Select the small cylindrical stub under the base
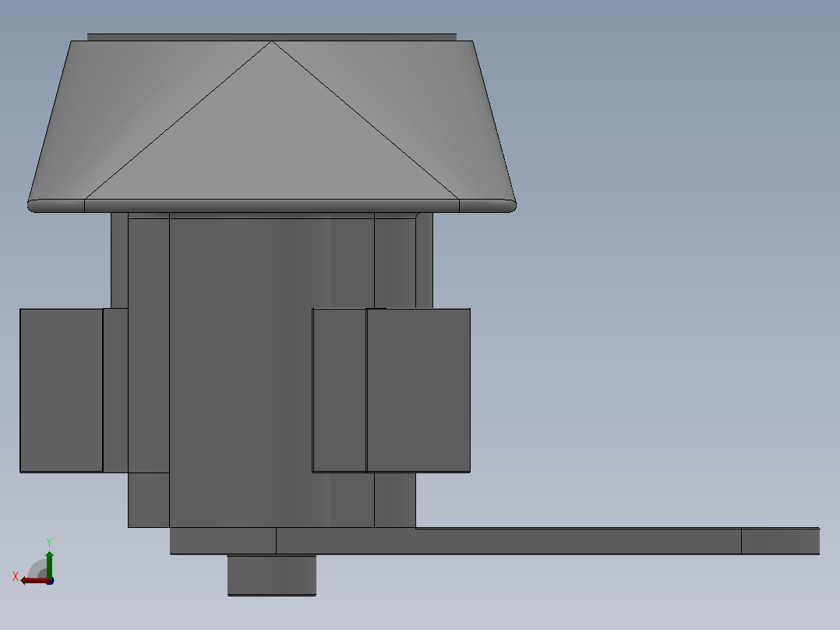Viewport: 840px width, 630px height. point(272,575)
